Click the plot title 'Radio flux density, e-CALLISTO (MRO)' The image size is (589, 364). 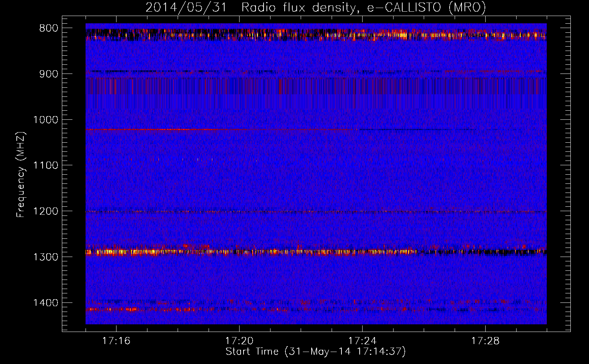[363, 7]
